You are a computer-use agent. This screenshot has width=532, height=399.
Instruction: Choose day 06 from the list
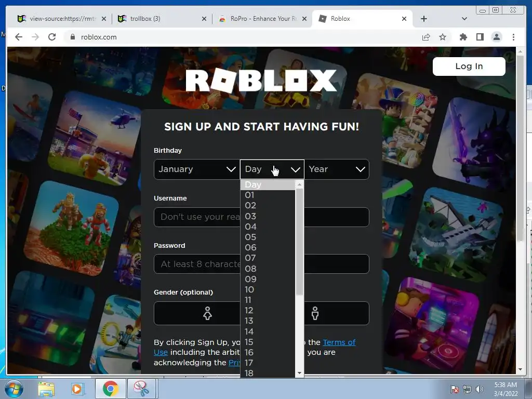click(x=268, y=248)
